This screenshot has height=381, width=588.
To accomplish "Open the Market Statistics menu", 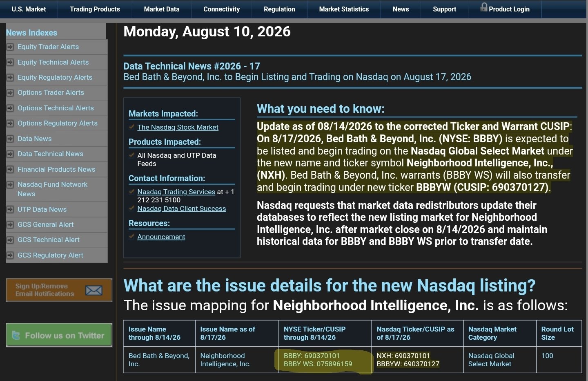I will click(x=344, y=9).
